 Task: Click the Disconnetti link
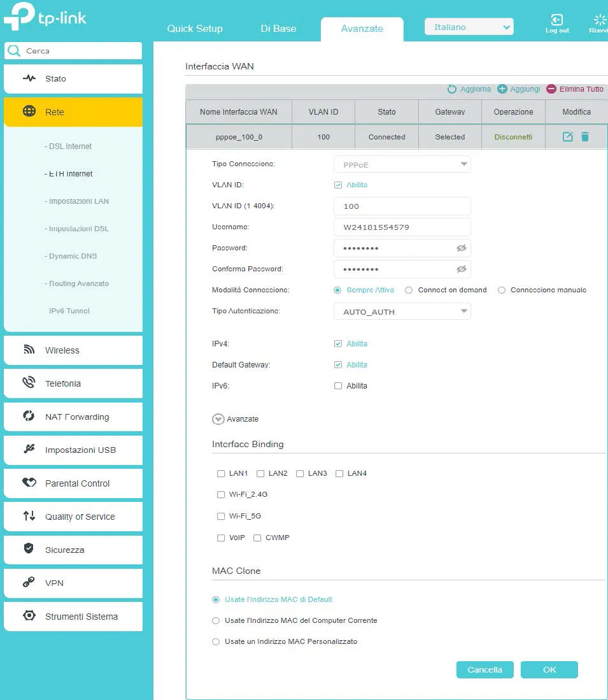513,137
